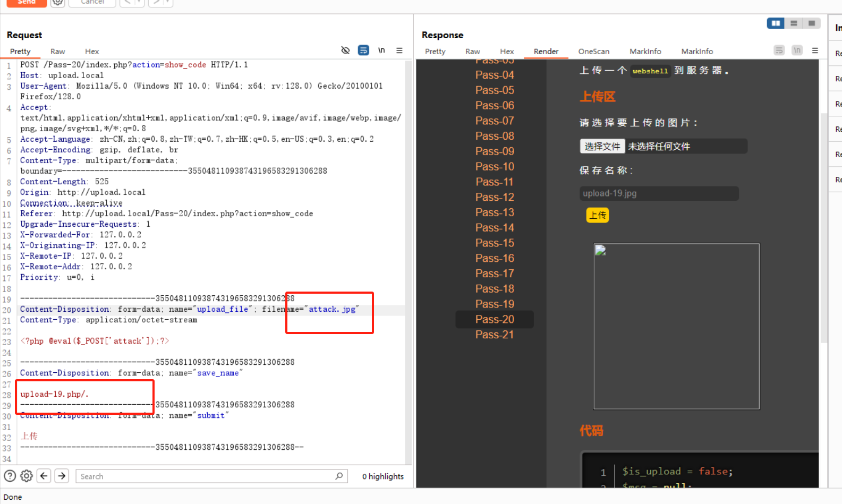Open Pass-11 link in rendered page

click(495, 182)
